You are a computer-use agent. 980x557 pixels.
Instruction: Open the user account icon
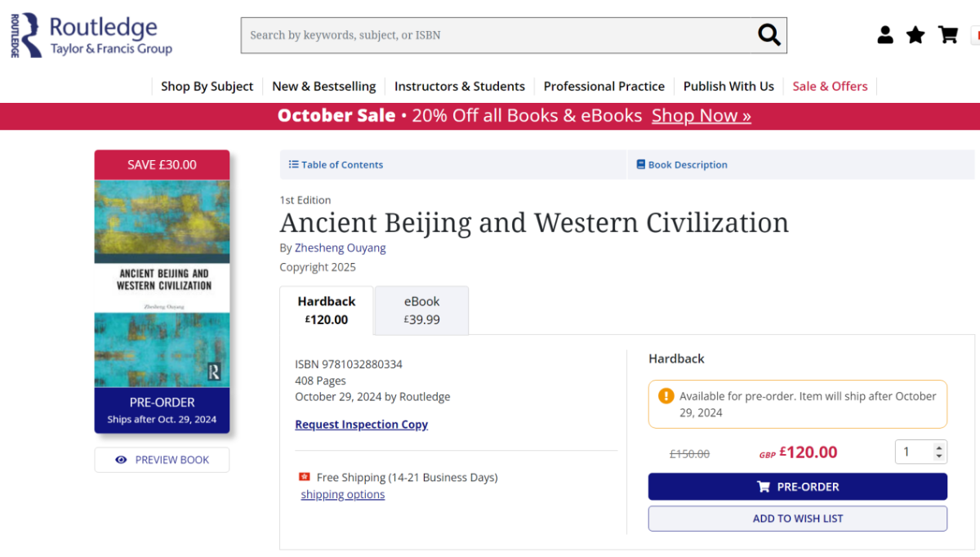(x=885, y=35)
